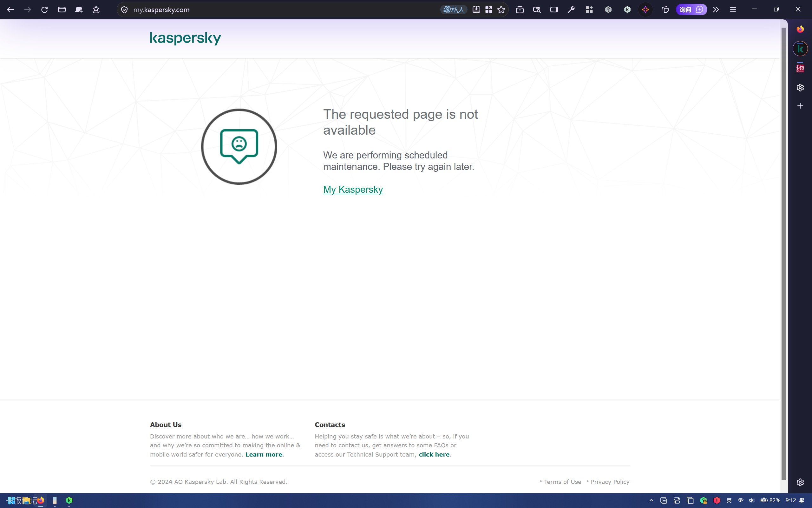This screenshot has width=812, height=508.
Task: Show hidden system tray icons chevron
Action: [651, 501]
